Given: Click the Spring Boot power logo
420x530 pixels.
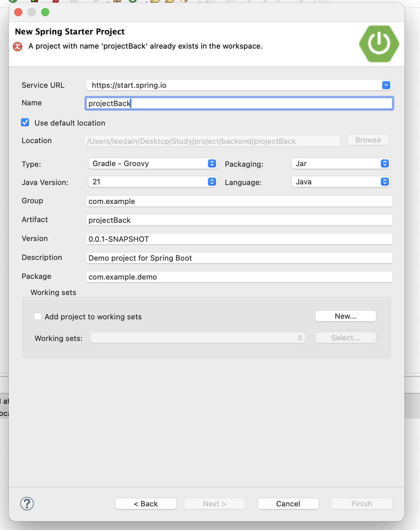Looking at the screenshot, I should [379, 44].
